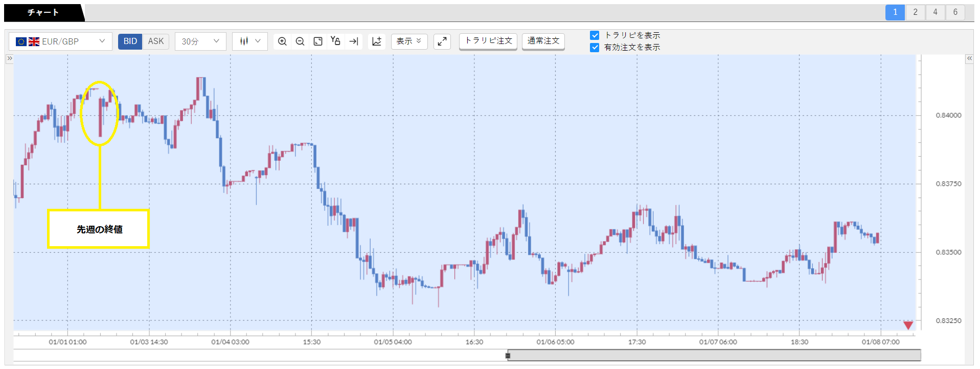
Task: Click the 01/04 03:00 time label
Action: 230,342
